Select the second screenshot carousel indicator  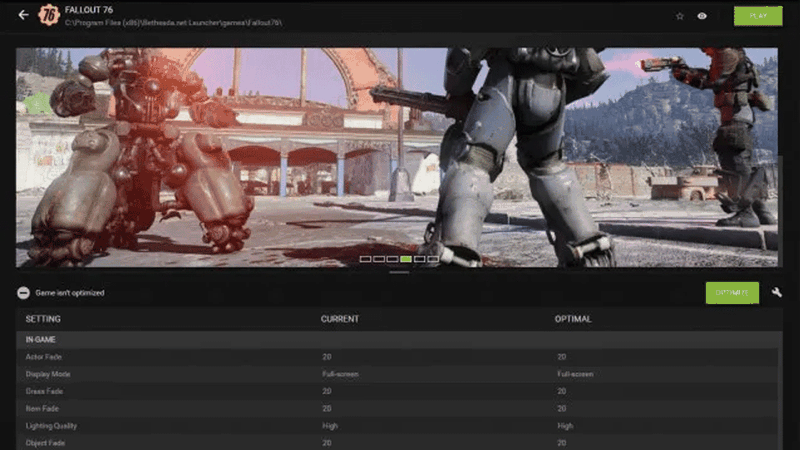point(379,259)
